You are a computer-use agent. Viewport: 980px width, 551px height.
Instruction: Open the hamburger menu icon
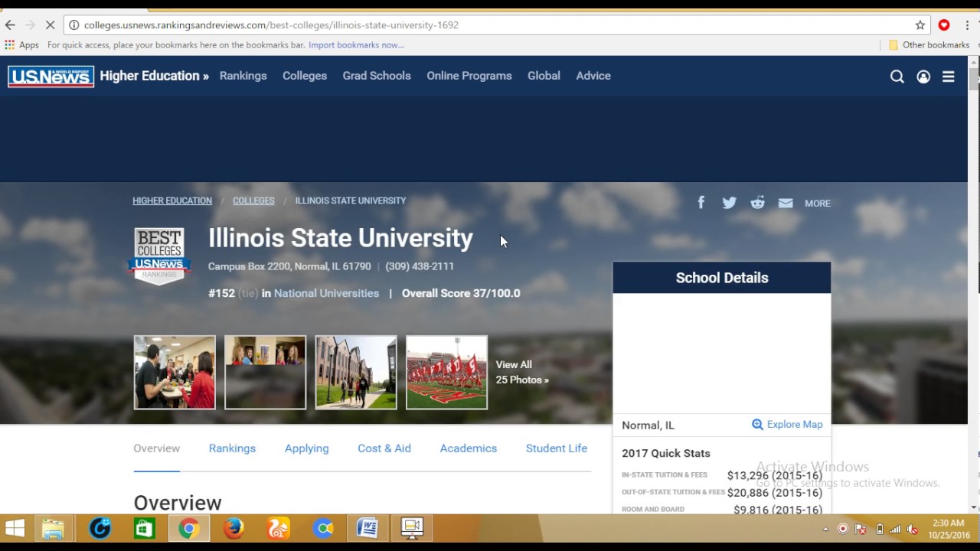(x=949, y=77)
